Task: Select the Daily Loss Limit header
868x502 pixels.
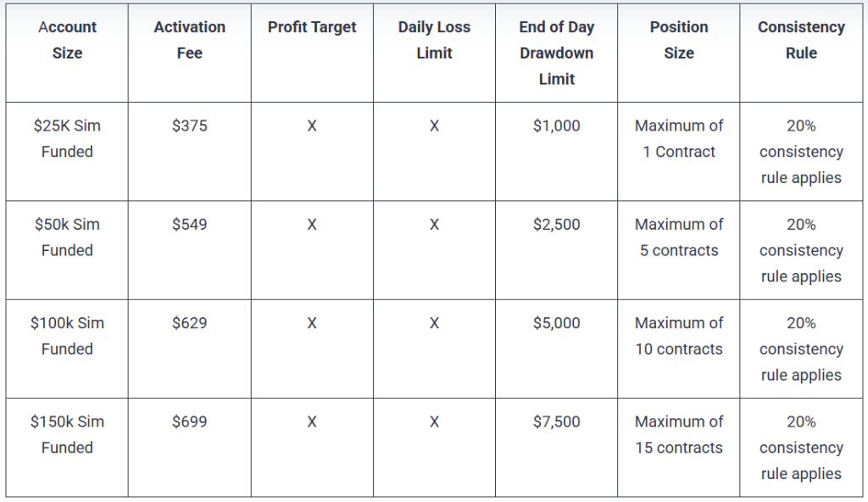Action: tap(434, 40)
